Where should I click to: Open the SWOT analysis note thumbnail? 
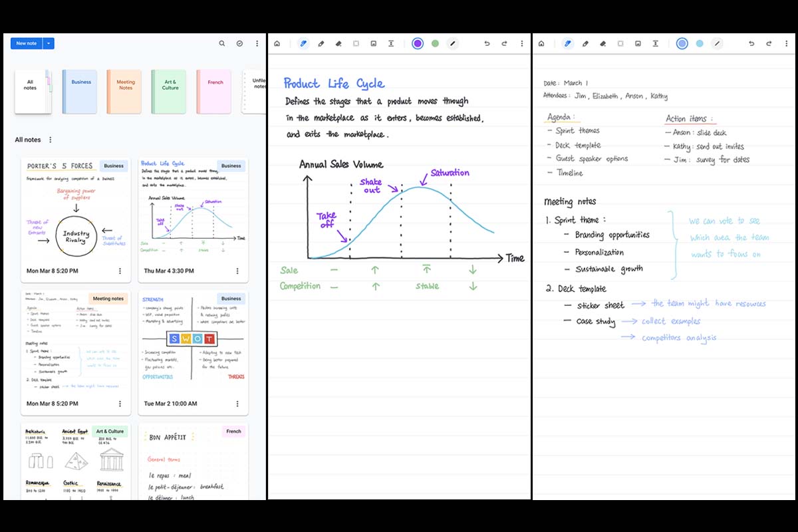point(193,339)
